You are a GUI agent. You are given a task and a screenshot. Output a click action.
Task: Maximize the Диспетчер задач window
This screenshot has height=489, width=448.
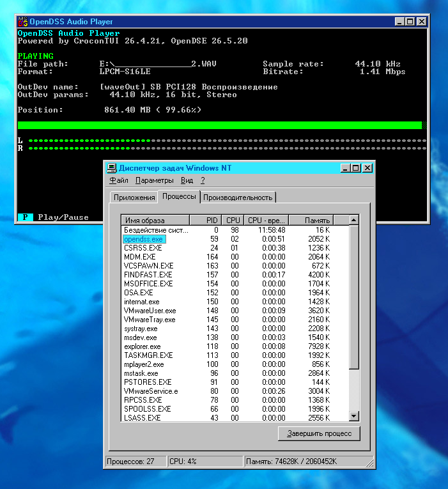[x=355, y=168]
